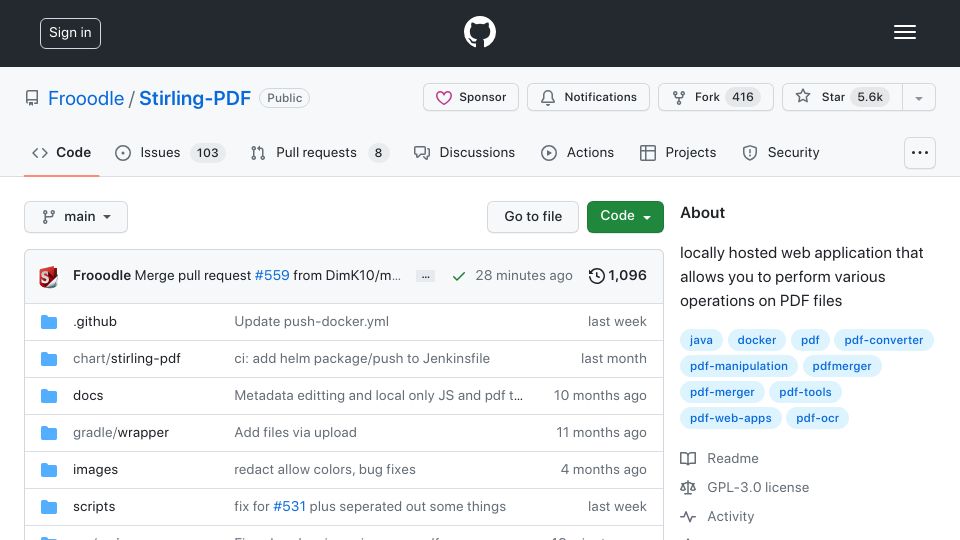Screen dimensions: 960x540
Task: Click the chart/stirling-pdf folder icon
Action: [x=49, y=359]
